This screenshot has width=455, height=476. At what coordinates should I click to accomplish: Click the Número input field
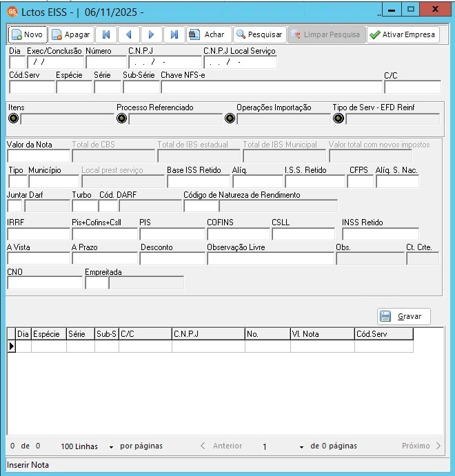(106, 62)
